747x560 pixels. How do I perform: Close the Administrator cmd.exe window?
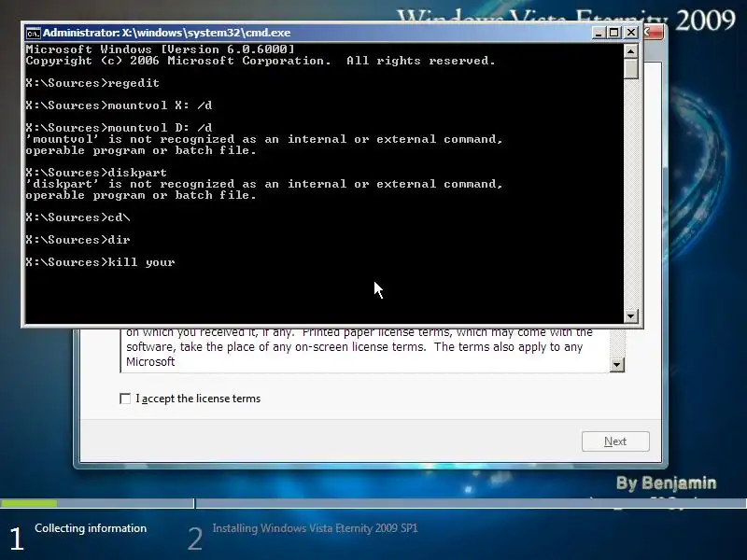click(631, 33)
